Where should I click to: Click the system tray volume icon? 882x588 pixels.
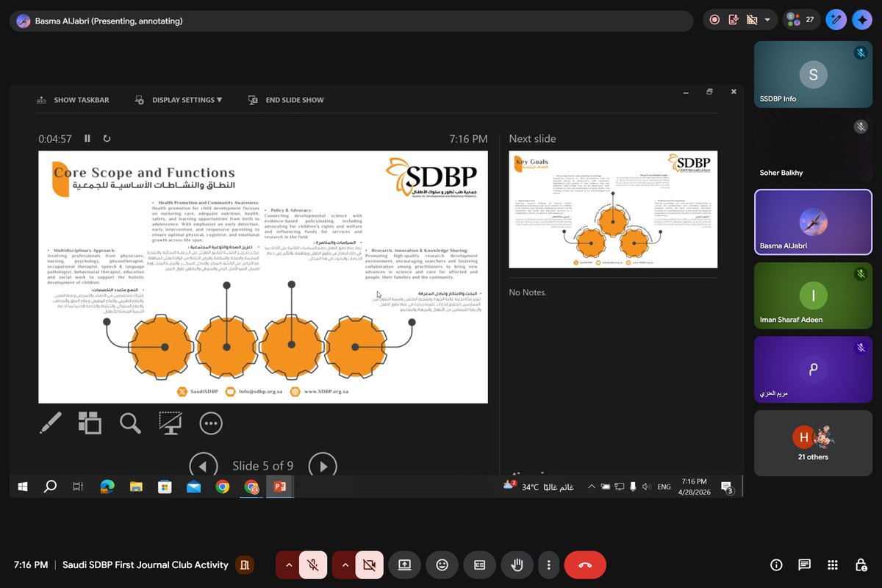coord(646,487)
